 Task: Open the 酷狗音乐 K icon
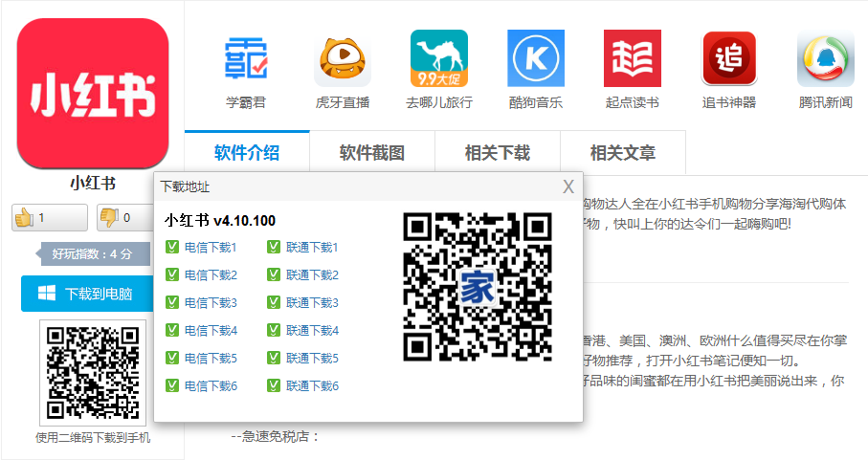coord(536,58)
